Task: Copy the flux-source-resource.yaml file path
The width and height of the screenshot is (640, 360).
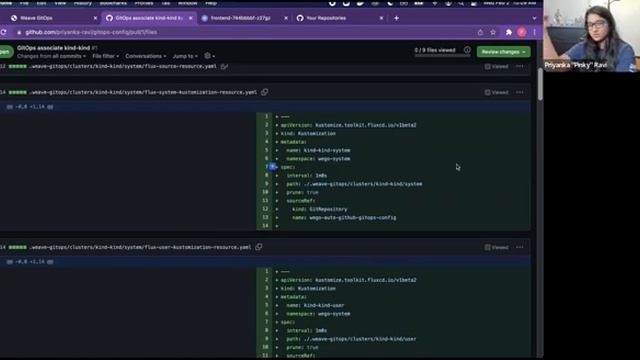Action: (224, 66)
